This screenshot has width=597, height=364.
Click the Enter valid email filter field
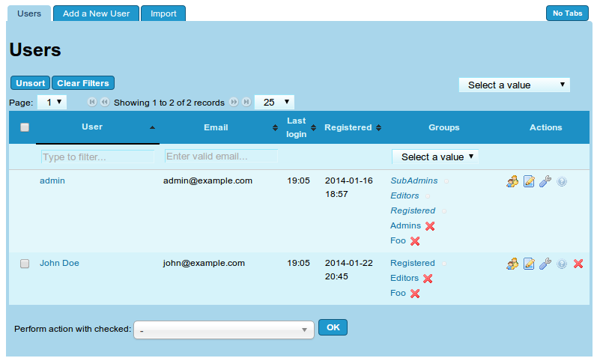tap(221, 157)
